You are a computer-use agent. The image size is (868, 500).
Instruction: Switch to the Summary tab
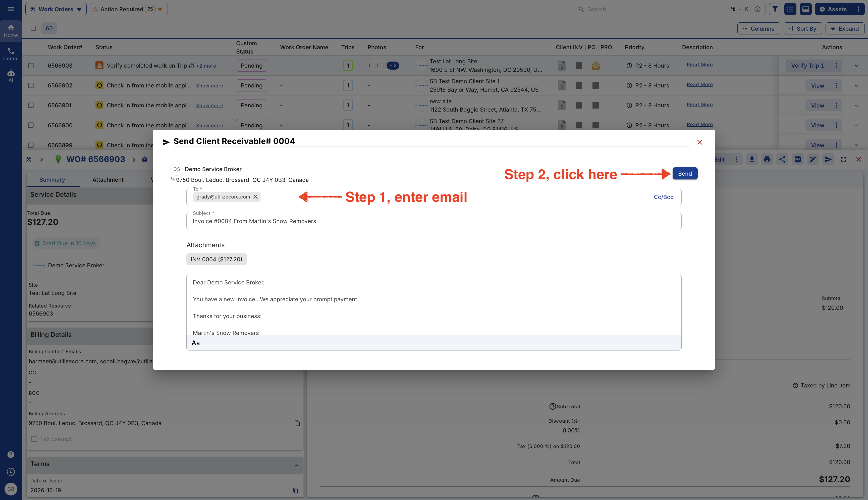[x=52, y=180]
